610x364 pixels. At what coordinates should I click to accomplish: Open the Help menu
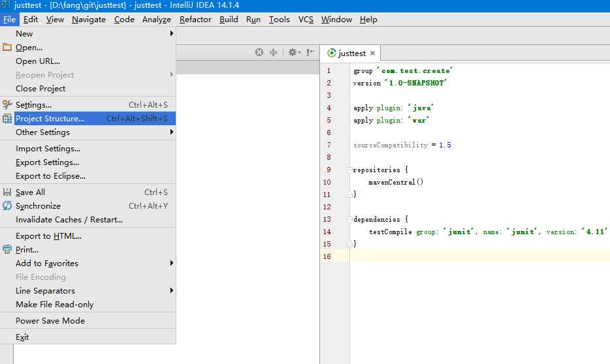pos(368,20)
